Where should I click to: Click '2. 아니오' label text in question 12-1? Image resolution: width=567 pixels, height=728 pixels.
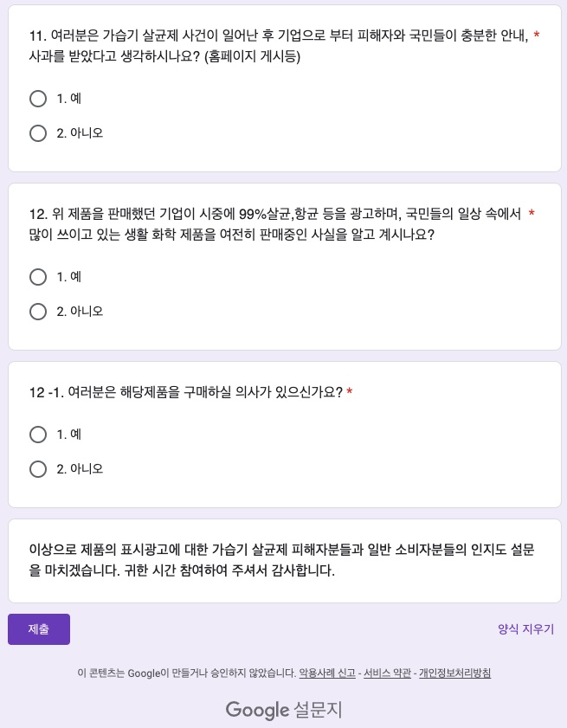(x=80, y=469)
